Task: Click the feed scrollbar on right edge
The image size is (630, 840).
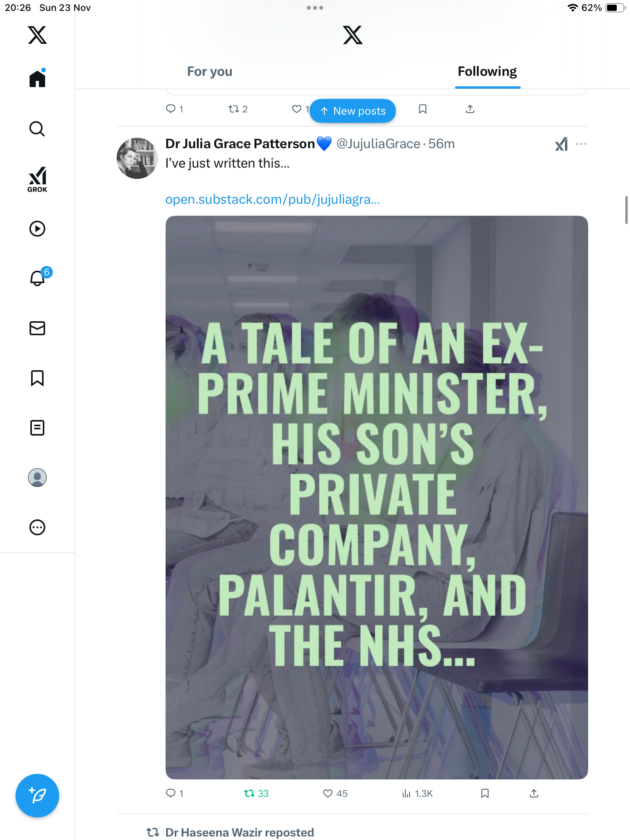Action: (x=626, y=210)
